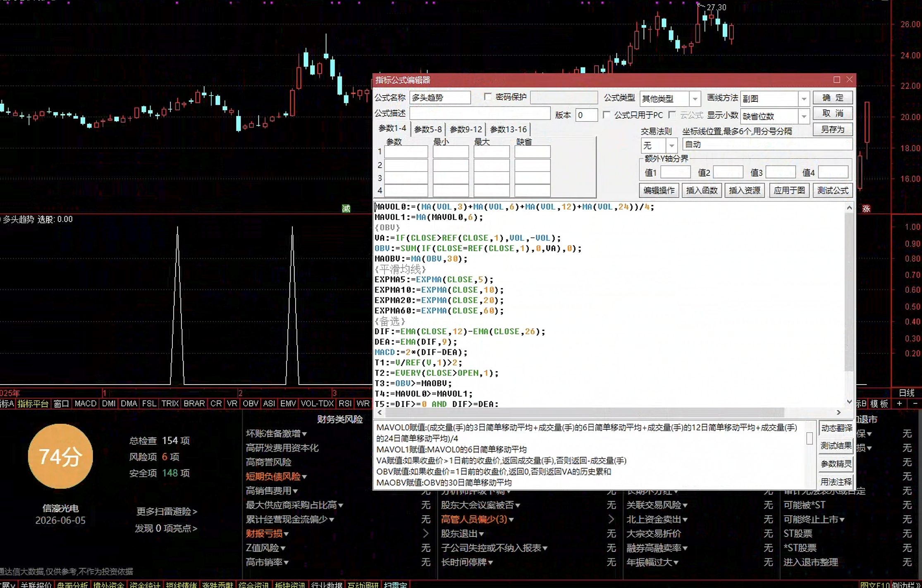Click the 版本 number field
Screen dimensions: 922x588
586,115
